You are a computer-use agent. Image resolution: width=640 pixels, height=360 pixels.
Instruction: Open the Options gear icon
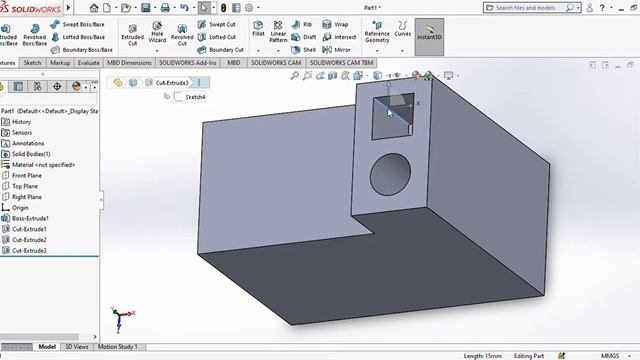pos(249,8)
